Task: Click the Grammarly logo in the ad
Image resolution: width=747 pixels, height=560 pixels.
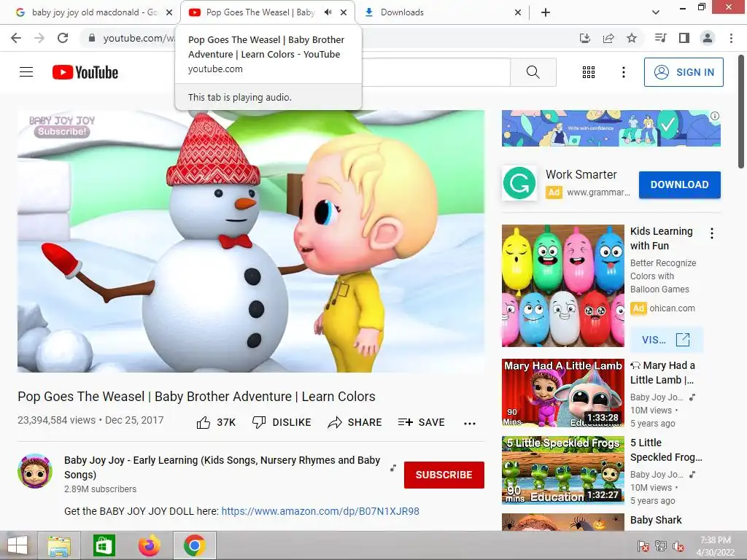Action: (x=519, y=183)
